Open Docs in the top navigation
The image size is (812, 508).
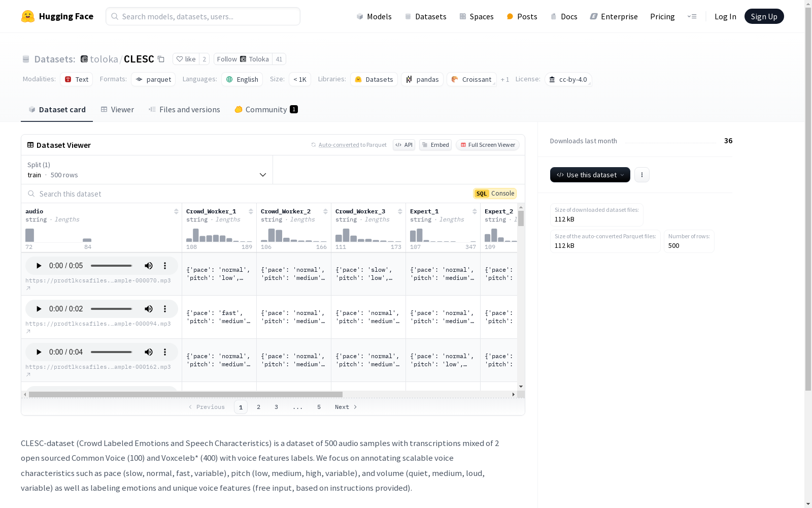pyautogui.click(x=564, y=16)
